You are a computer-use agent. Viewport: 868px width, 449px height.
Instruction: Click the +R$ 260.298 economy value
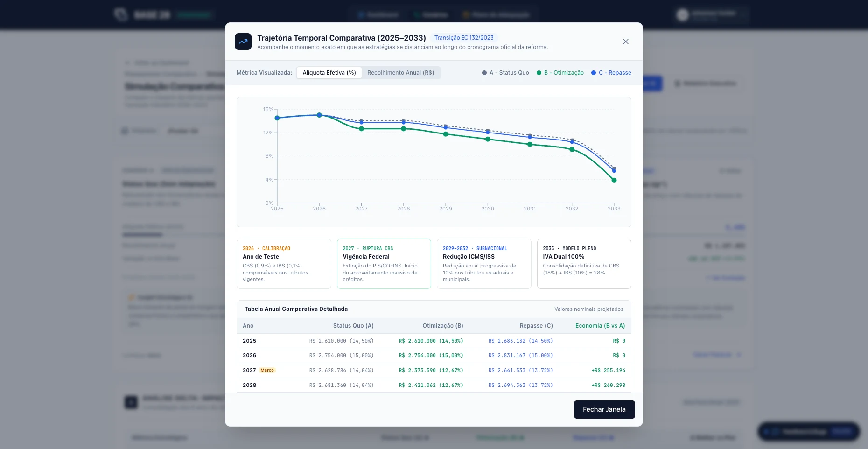[x=608, y=385]
